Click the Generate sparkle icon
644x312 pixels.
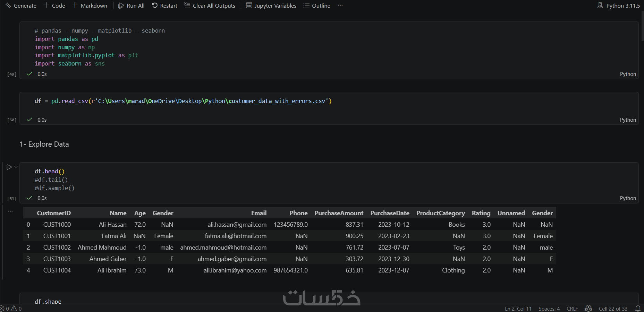coord(8,6)
